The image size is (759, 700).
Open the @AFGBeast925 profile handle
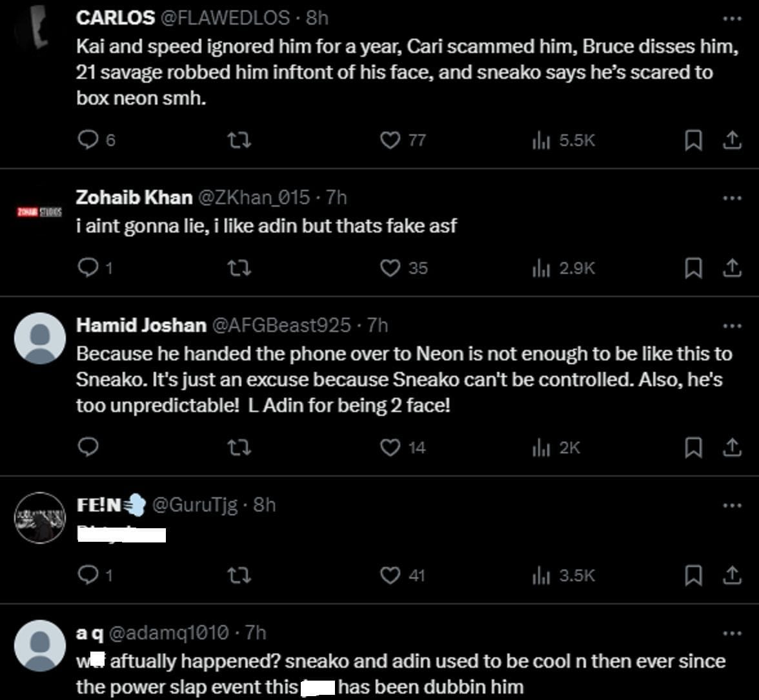(281, 325)
